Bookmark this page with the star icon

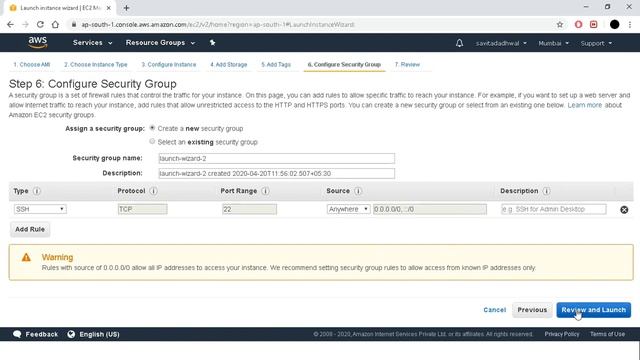coord(560,24)
